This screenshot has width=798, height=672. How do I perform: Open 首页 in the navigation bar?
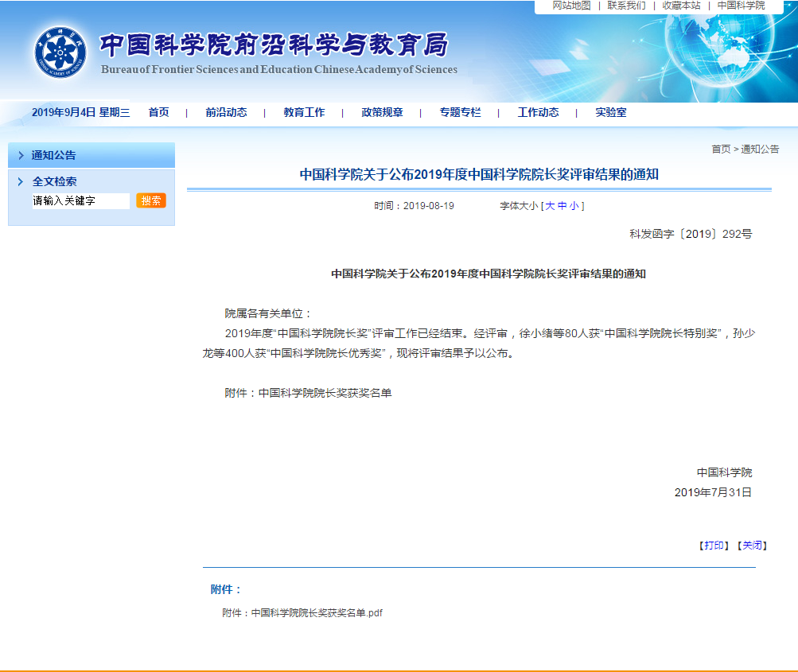click(x=158, y=113)
